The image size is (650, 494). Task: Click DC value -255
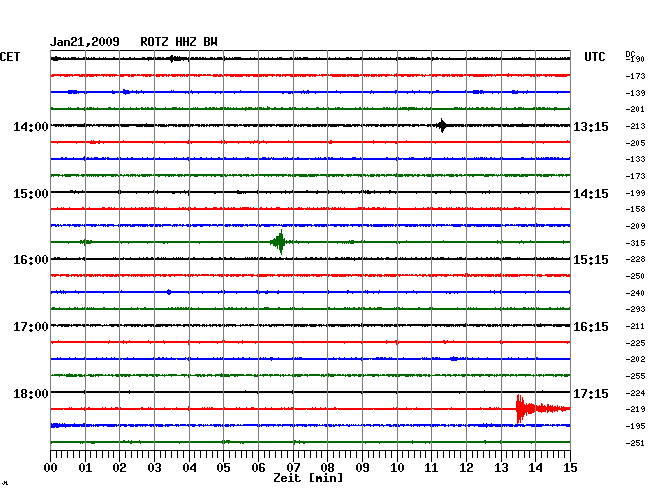click(635, 376)
